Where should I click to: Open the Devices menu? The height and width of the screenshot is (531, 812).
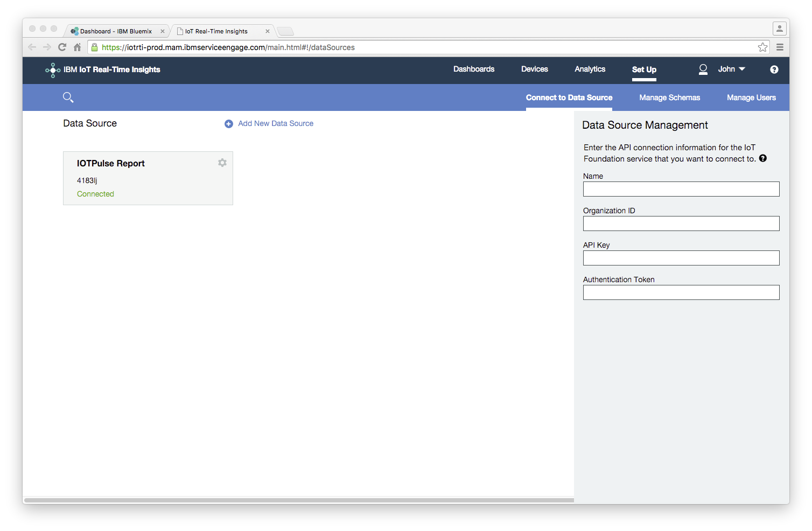pyautogui.click(x=535, y=69)
